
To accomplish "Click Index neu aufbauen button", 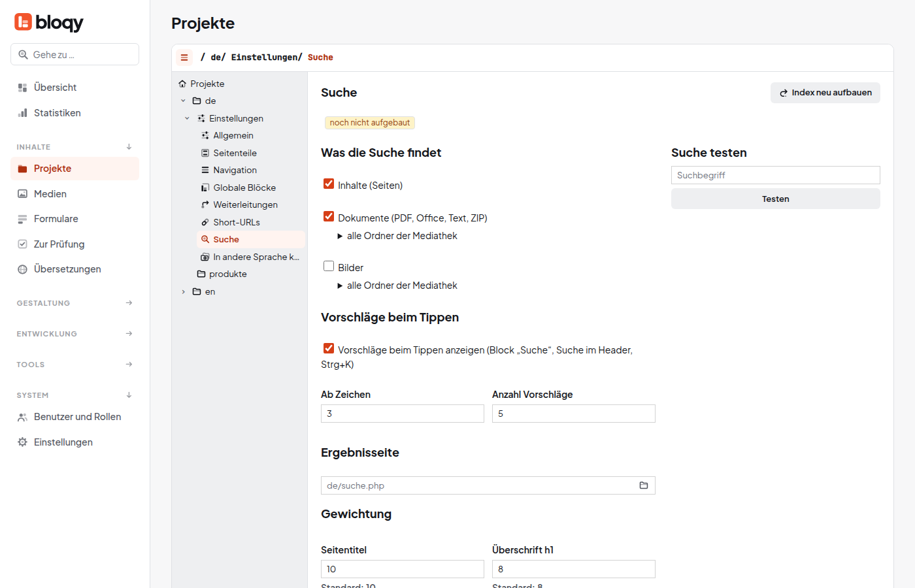I will click(825, 93).
